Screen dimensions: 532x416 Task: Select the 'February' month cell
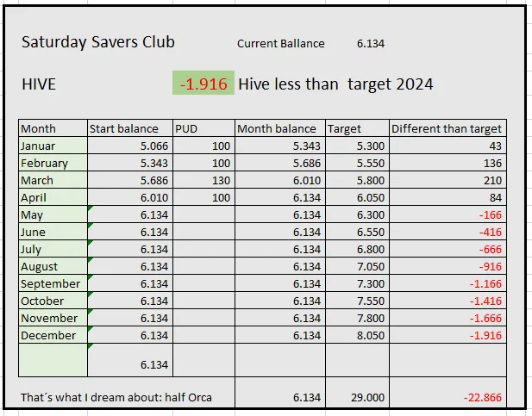coord(53,163)
